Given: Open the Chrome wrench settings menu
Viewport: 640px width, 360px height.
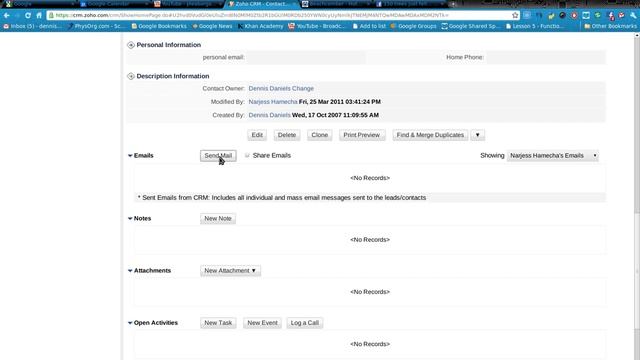Looking at the screenshot, I should pos(633,16).
